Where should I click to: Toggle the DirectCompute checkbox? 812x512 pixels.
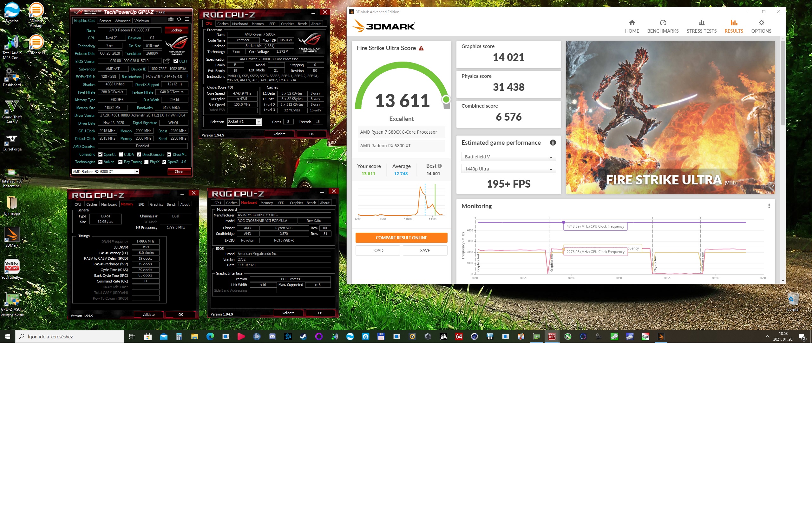point(139,155)
